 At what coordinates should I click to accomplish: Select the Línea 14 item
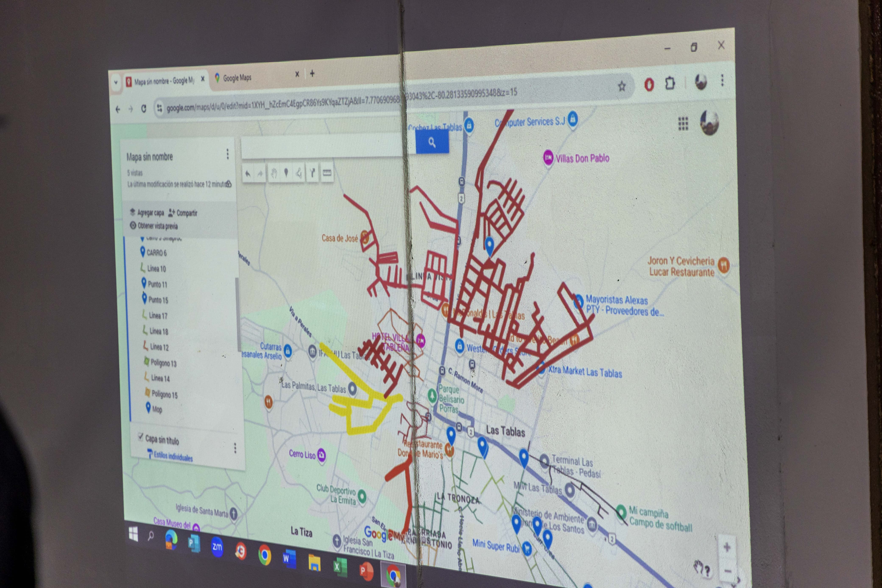coord(158,378)
